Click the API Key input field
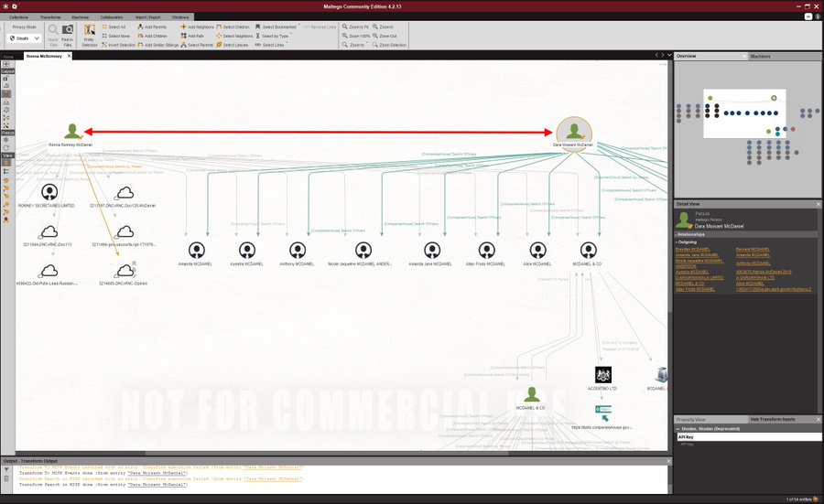824x504 pixels. click(x=749, y=437)
